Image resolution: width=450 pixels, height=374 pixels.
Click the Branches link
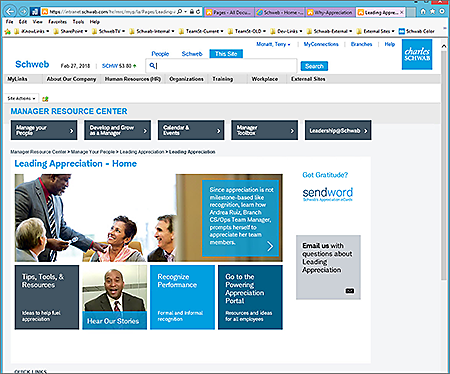click(x=361, y=44)
